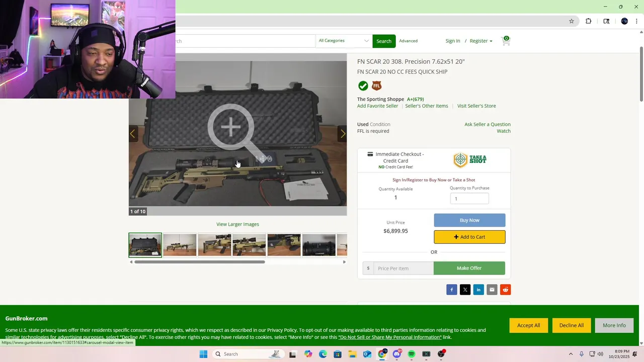Select the second image thumbnail

click(x=180, y=245)
